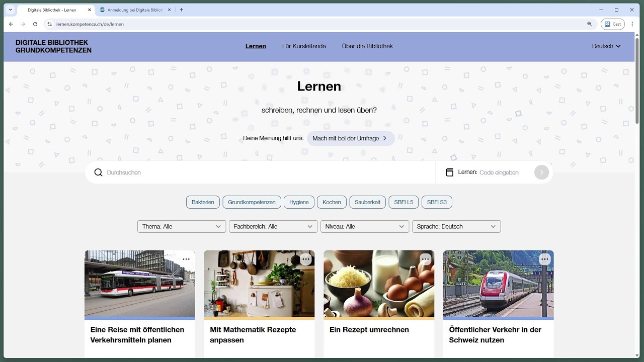Open three-dot menu on the bus card
This screenshot has height=362, width=644.
click(x=186, y=259)
